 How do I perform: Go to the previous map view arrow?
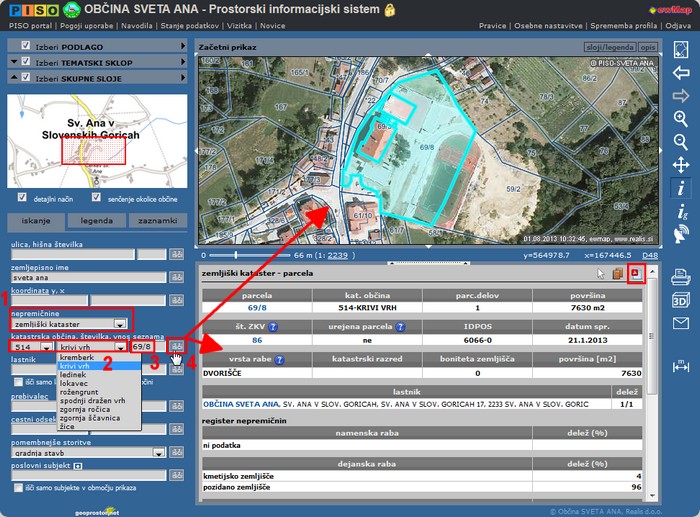(x=681, y=73)
